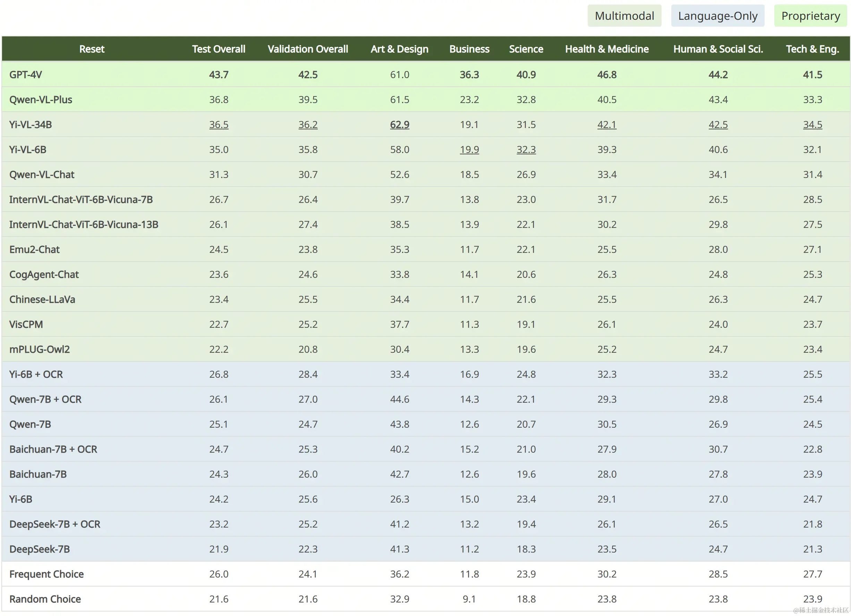Toggle the Proprietary filter button
The height and width of the screenshot is (616, 851).
point(810,16)
